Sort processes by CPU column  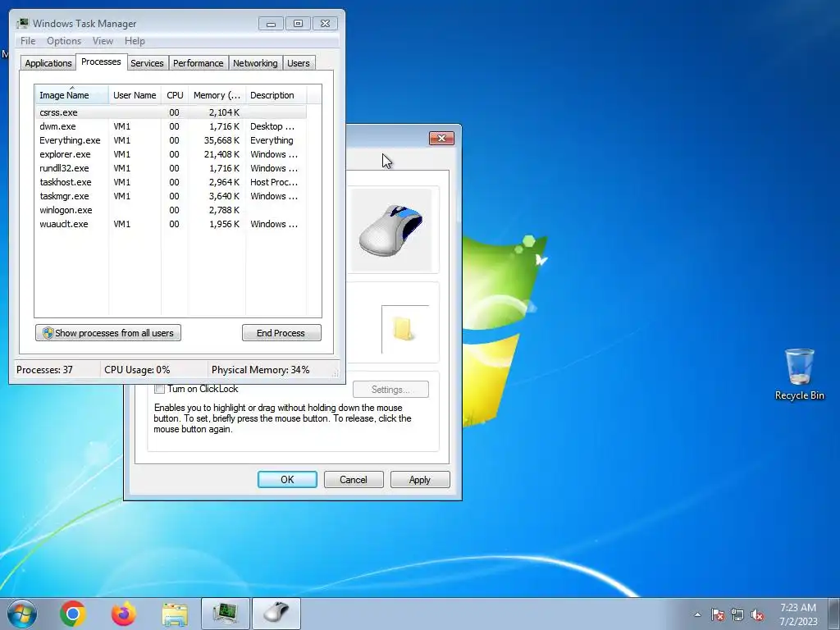pos(175,95)
